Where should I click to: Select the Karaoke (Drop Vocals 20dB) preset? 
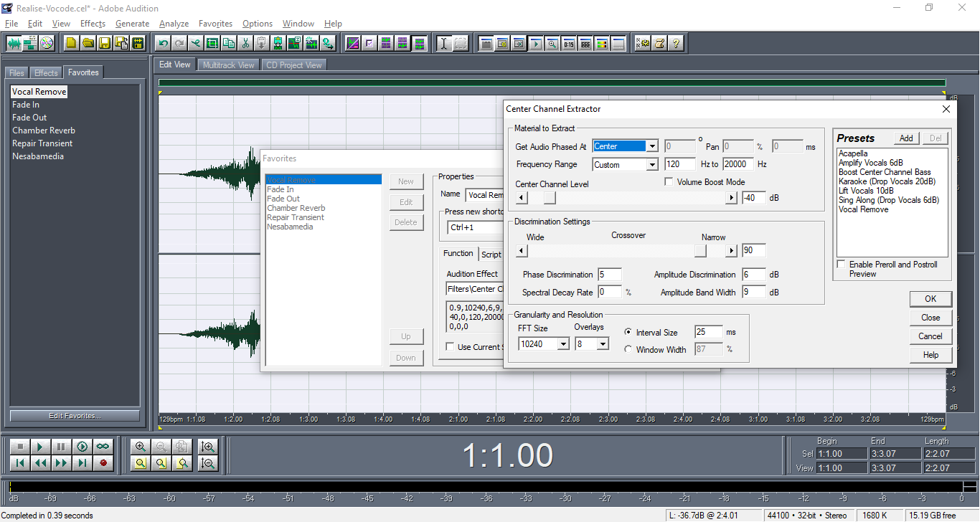887,181
